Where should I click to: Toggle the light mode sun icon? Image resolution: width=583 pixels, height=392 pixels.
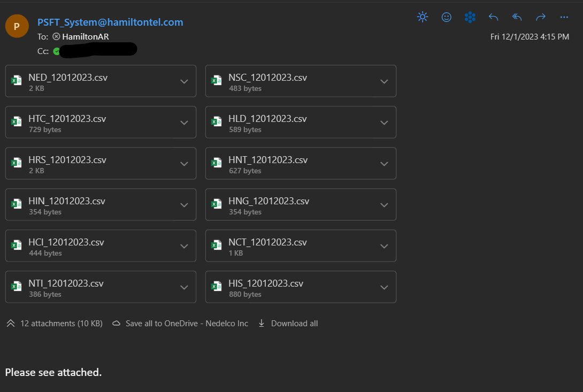click(x=423, y=17)
